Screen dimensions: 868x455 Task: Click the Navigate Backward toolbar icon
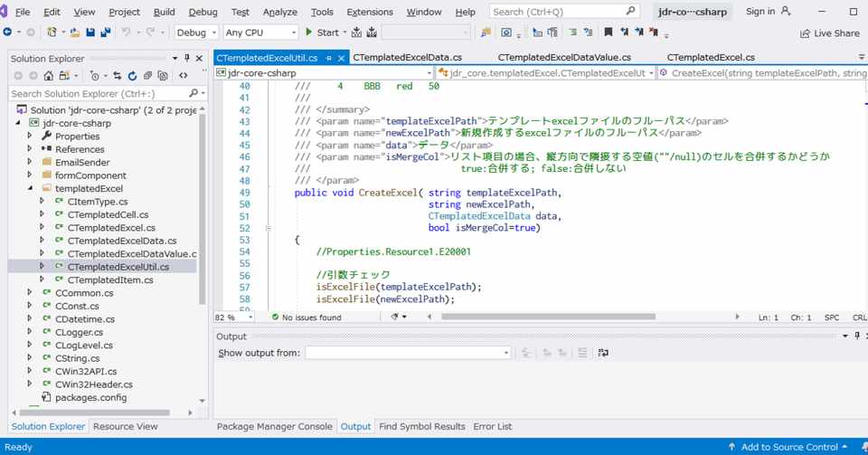[x=8, y=33]
